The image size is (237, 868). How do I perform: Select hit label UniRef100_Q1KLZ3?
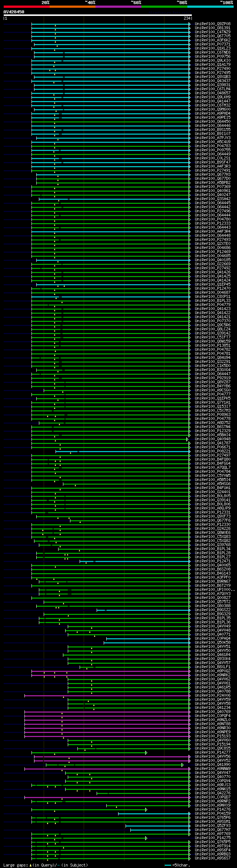pos(213,48)
